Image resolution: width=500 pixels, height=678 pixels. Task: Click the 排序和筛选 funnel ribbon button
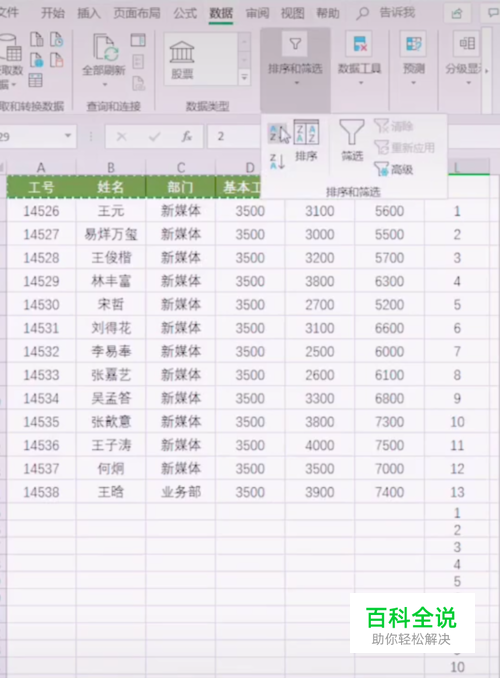[x=295, y=44]
